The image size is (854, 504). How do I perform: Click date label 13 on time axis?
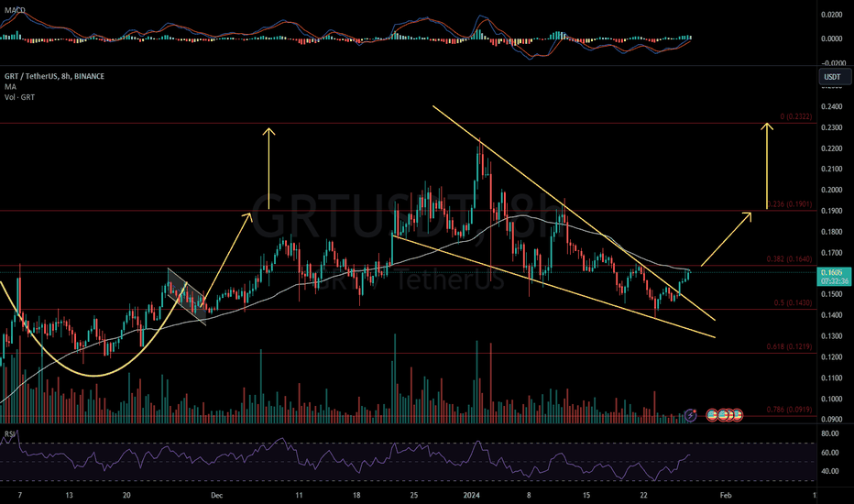pyautogui.click(x=69, y=495)
